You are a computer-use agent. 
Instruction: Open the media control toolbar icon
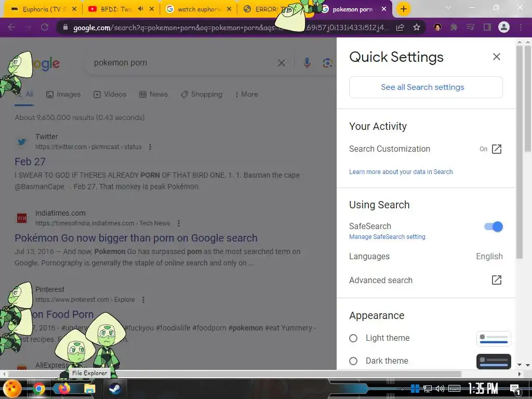coord(470,27)
